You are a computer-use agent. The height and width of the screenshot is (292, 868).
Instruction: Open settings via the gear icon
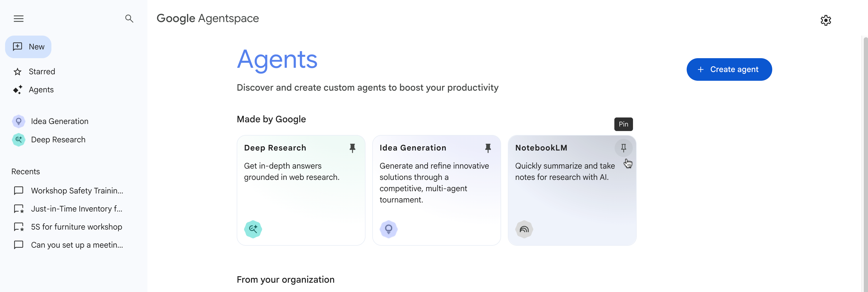point(826,20)
